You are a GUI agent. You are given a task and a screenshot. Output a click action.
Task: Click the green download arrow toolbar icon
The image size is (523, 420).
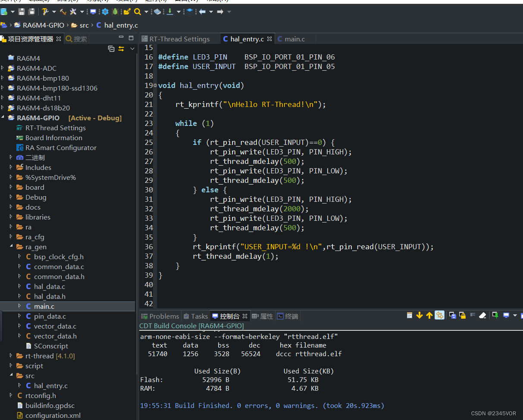coord(170,12)
